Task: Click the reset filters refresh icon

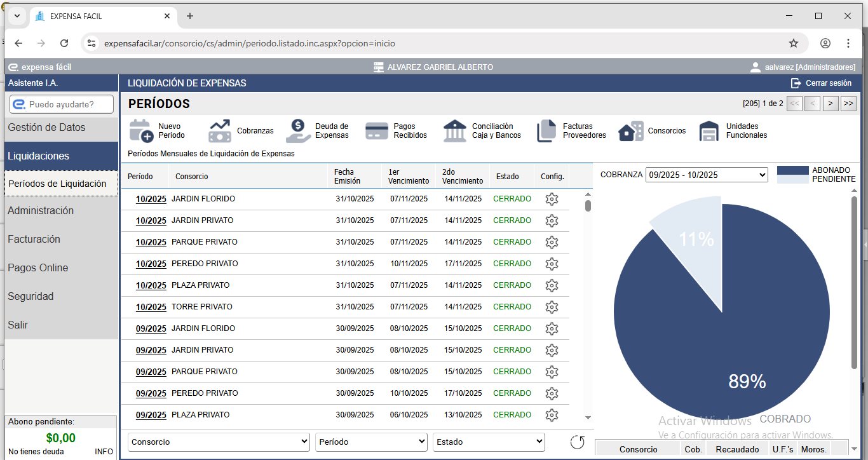Action: coord(577,442)
